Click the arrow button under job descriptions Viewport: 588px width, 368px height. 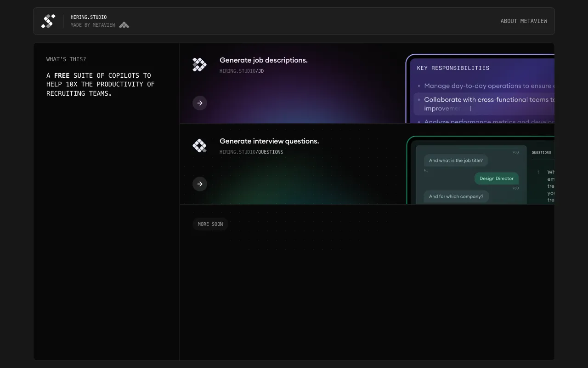click(200, 103)
